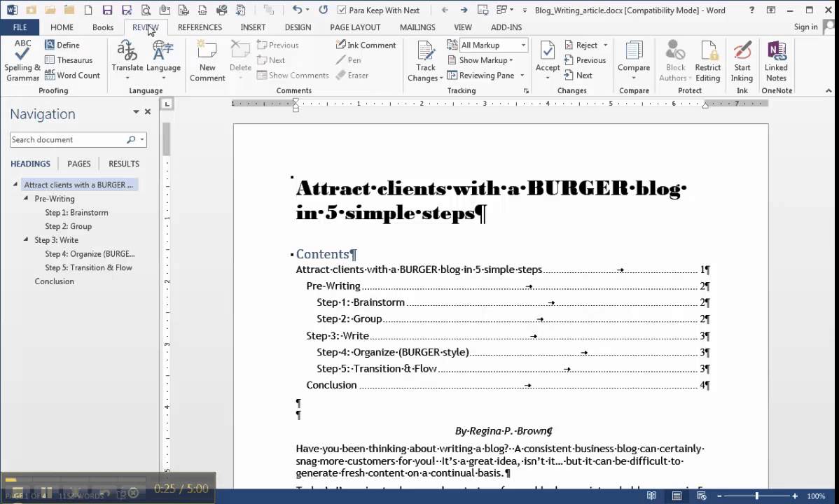Insert a New Comment
Screen dimensions: 839x504
point(207,60)
